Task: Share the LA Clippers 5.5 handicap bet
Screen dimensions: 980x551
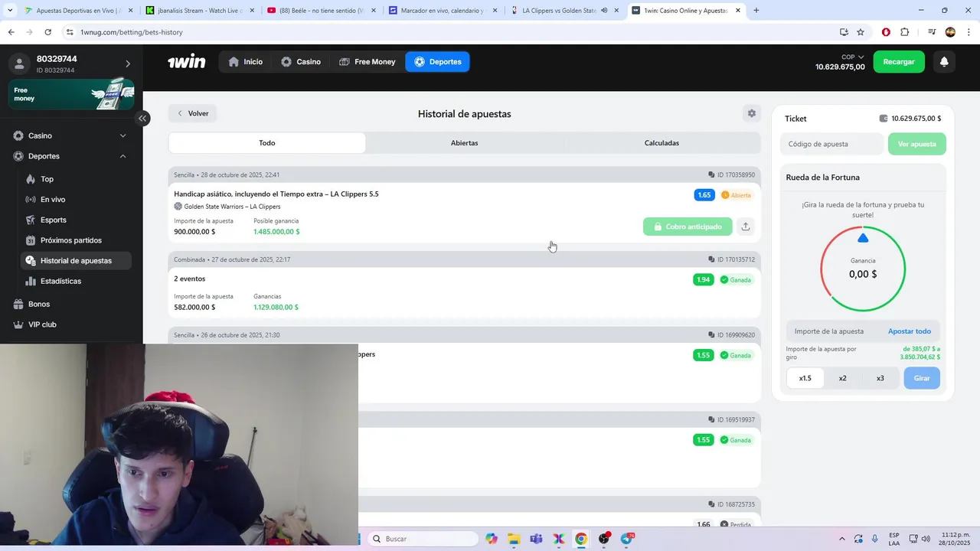Action: pyautogui.click(x=746, y=227)
